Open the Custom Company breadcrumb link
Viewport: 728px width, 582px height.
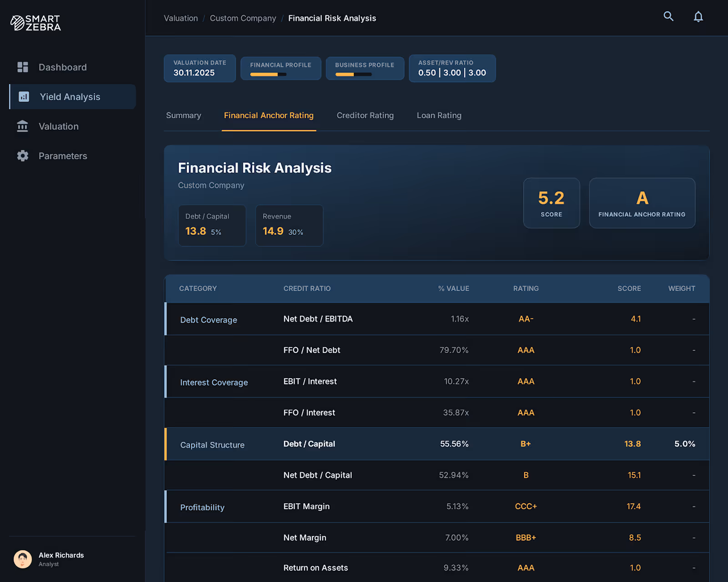243,18
